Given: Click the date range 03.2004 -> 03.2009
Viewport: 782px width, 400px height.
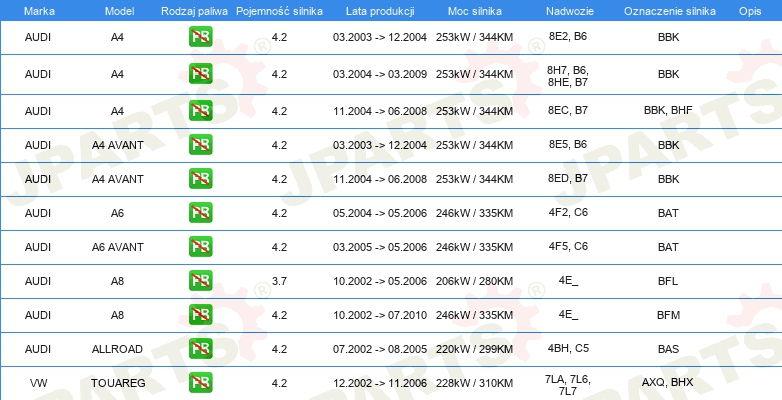Looking at the screenshot, I should (380, 74).
